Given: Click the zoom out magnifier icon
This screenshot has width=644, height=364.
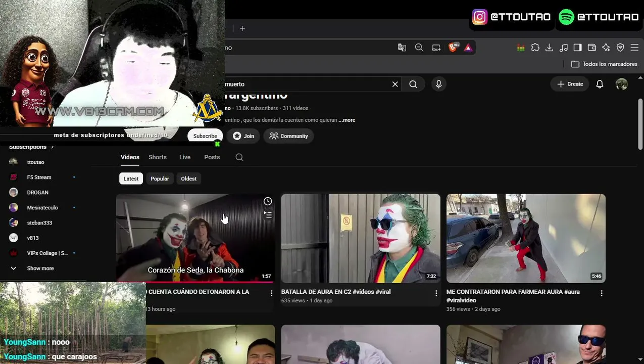Looking at the screenshot, I should (x=419, y=48).
